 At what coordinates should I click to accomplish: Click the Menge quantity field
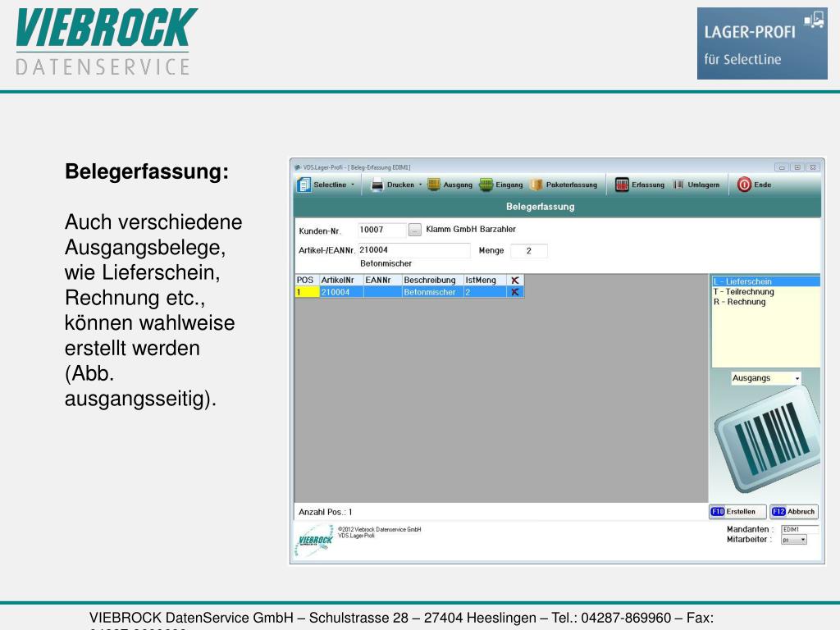click(x=529, y=251)
